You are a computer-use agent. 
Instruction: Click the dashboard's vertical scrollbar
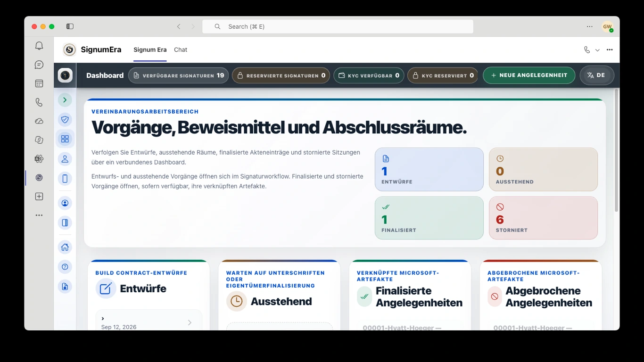pyautogui.click(x=616, y=151)
